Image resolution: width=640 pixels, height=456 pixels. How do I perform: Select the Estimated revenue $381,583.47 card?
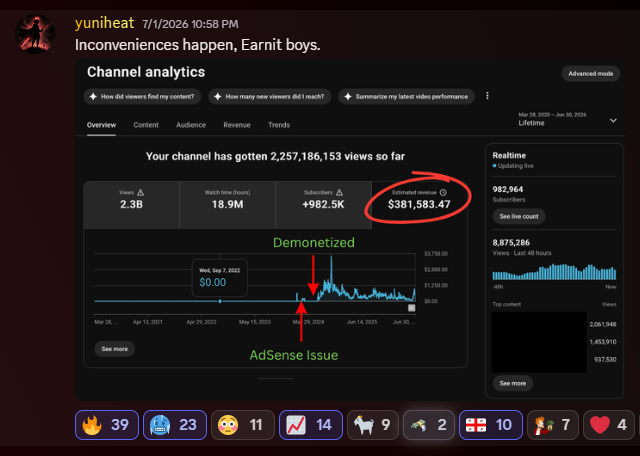pyautogui.click(x=419, y=205)
